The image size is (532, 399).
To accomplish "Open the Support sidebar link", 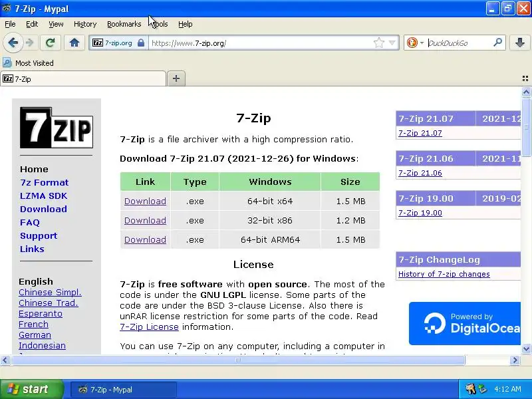I will pos(39,236).
